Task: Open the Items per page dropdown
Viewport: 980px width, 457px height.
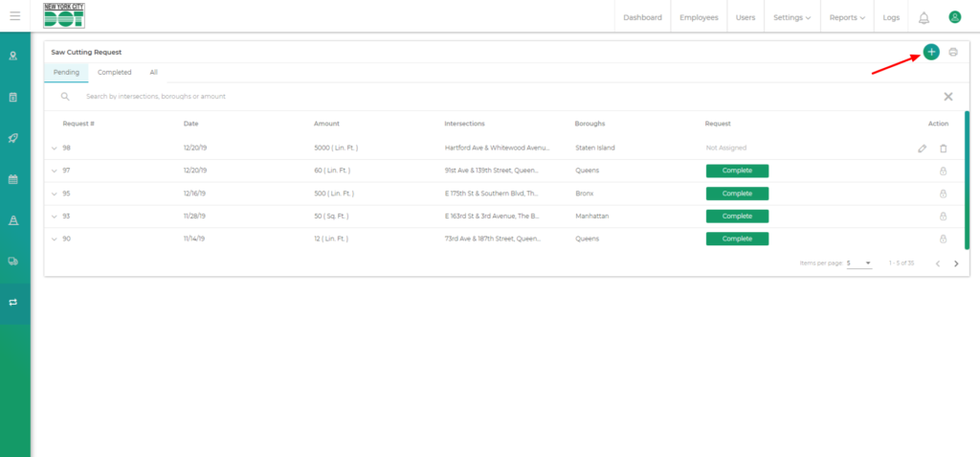Action: [x=858, y=263]
